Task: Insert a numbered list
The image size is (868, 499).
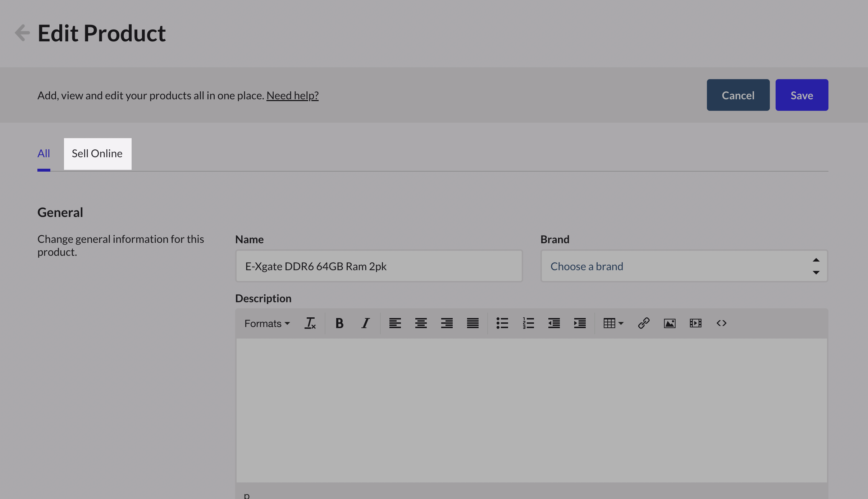Action: click(x=528, y=323)
